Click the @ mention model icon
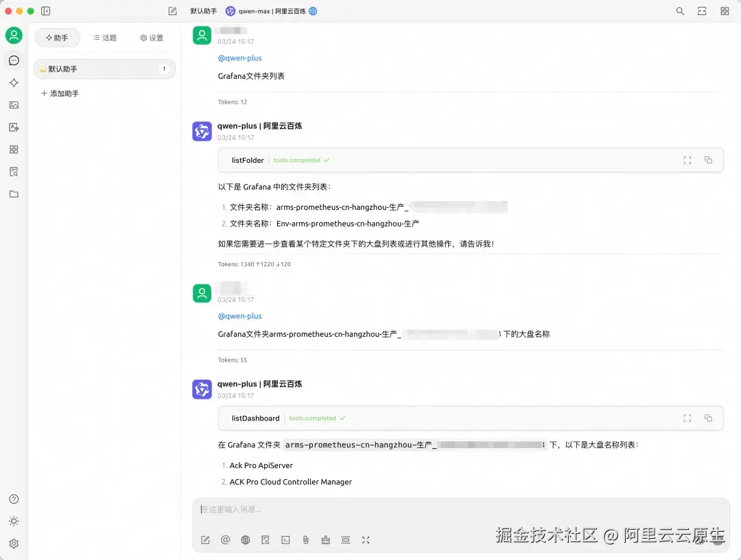The image size is (741, 560). (x=226, y=540)
